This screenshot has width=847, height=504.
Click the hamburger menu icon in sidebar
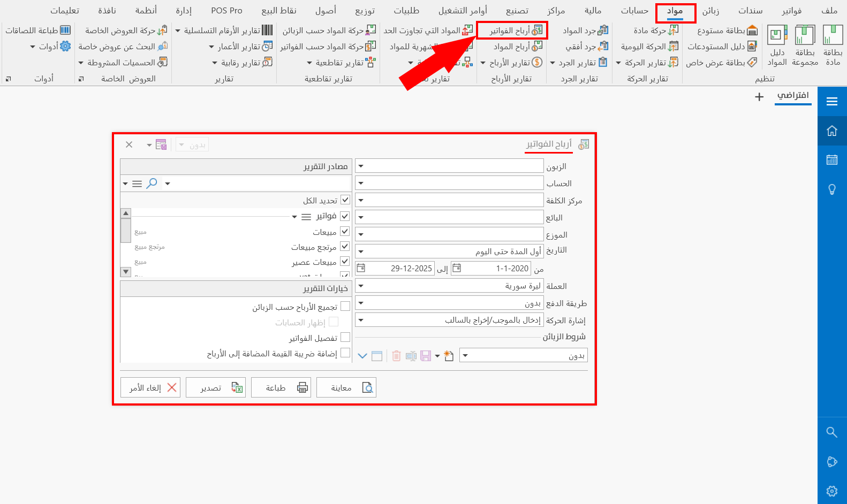click(832, 102)
